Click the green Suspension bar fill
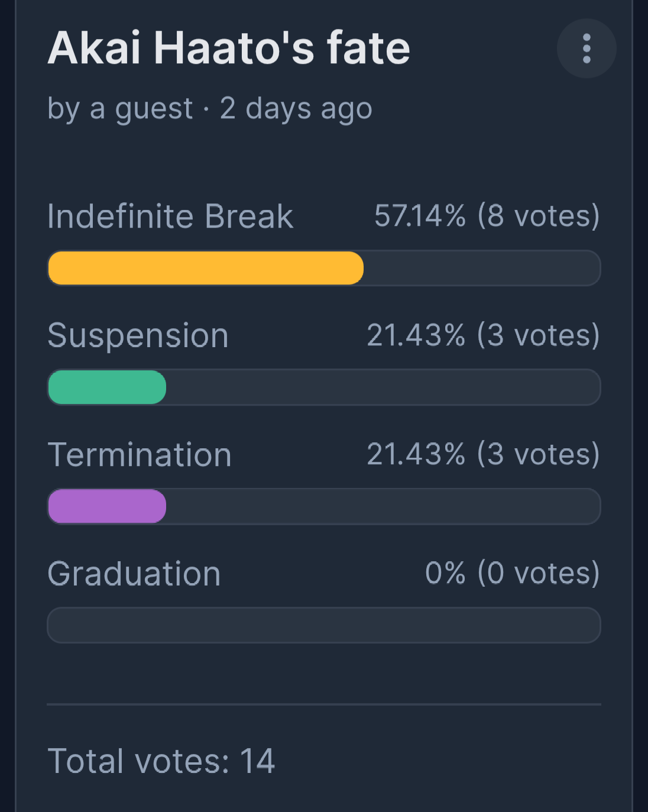Viewport: 648px width, 812px height. (107, 387)
